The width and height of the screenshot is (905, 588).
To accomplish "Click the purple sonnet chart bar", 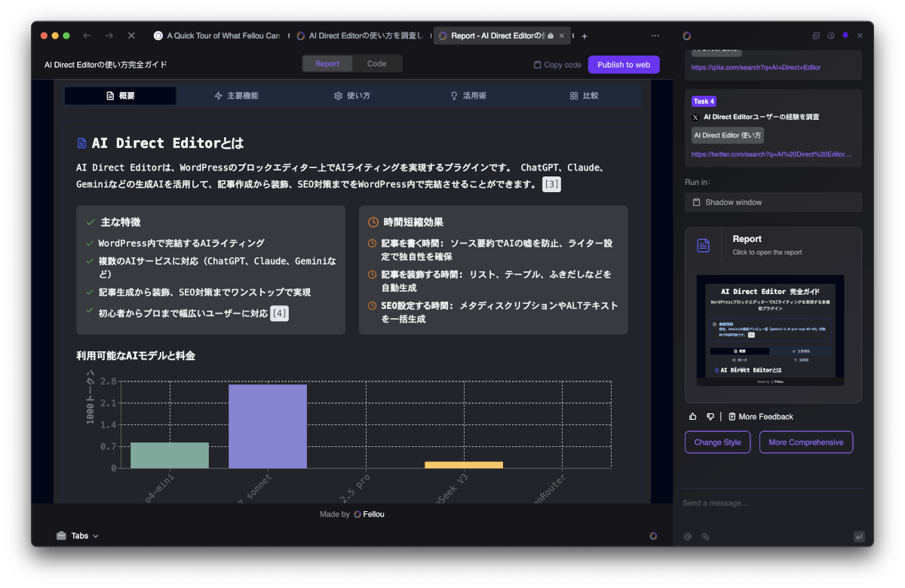I will (x=268, y=426).
